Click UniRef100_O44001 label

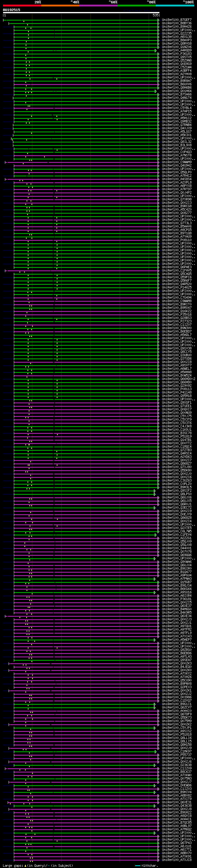(x=176, y=548)
